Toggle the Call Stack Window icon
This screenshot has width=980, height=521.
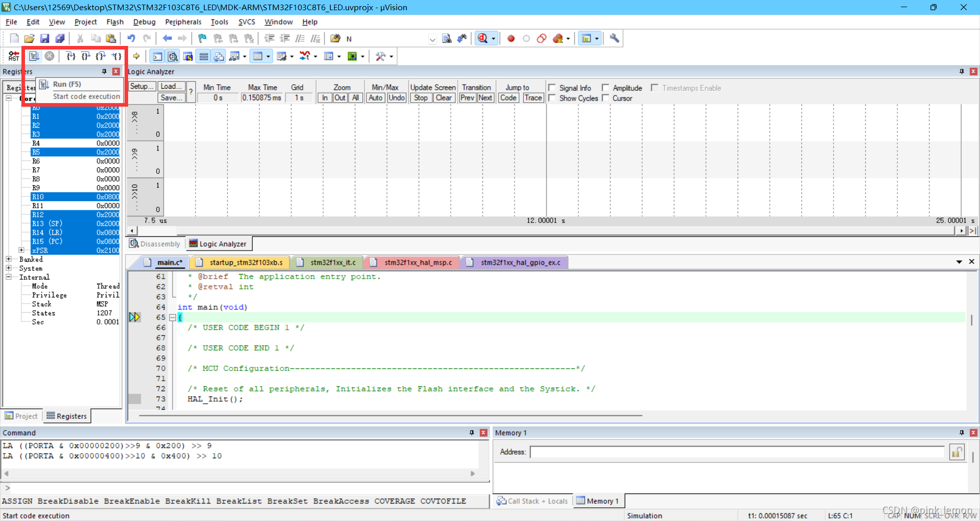pos(219,56)
